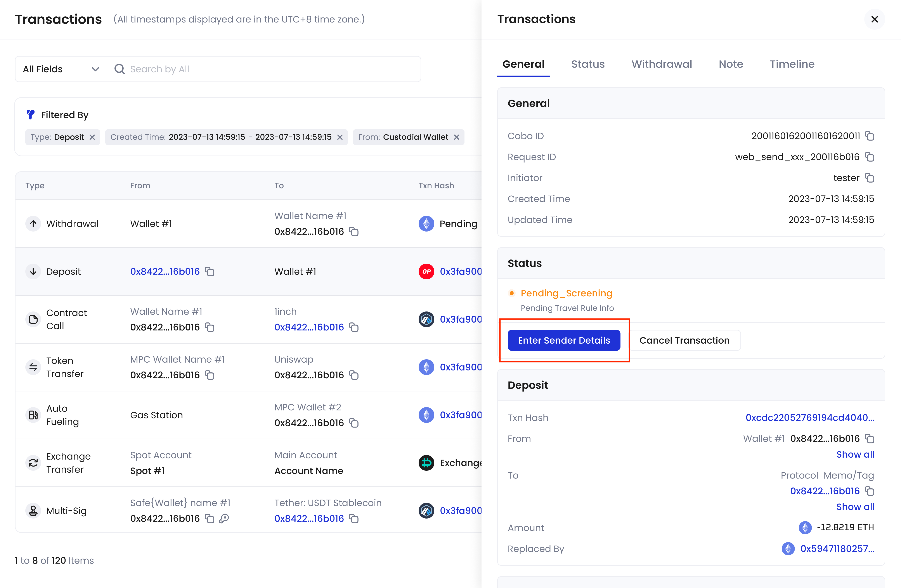Copy the Request ID value
The image size is (901, 588).
point(870,157)
